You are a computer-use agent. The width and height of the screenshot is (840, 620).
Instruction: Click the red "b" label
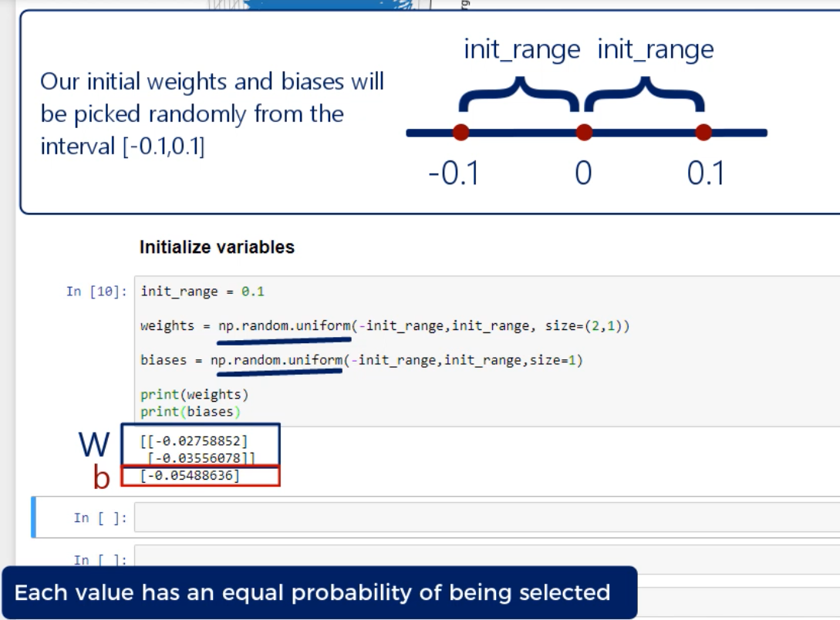tap(102, 478)
